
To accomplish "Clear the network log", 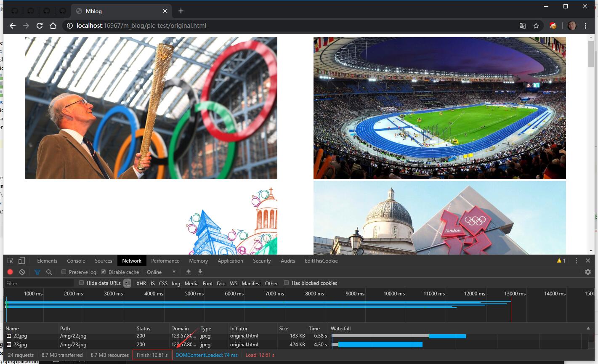I will 22,272.
